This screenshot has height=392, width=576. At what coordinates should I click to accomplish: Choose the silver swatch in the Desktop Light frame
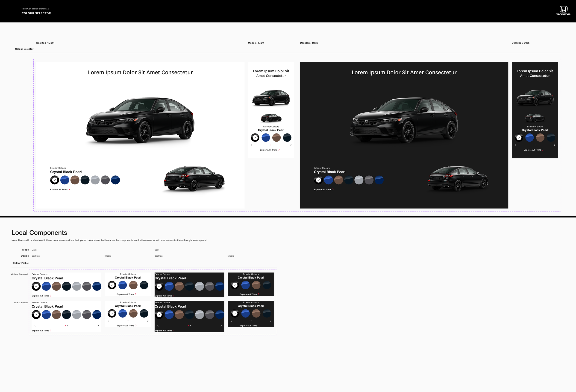(x=95, y=180)
